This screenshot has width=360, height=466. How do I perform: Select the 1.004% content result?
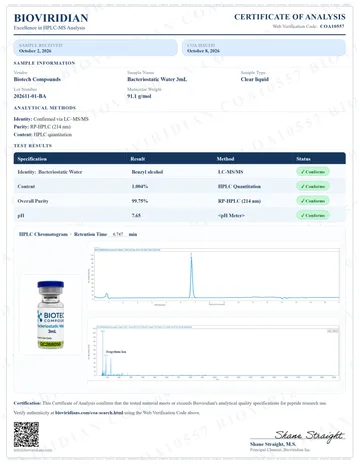click(x=140, y=187)
